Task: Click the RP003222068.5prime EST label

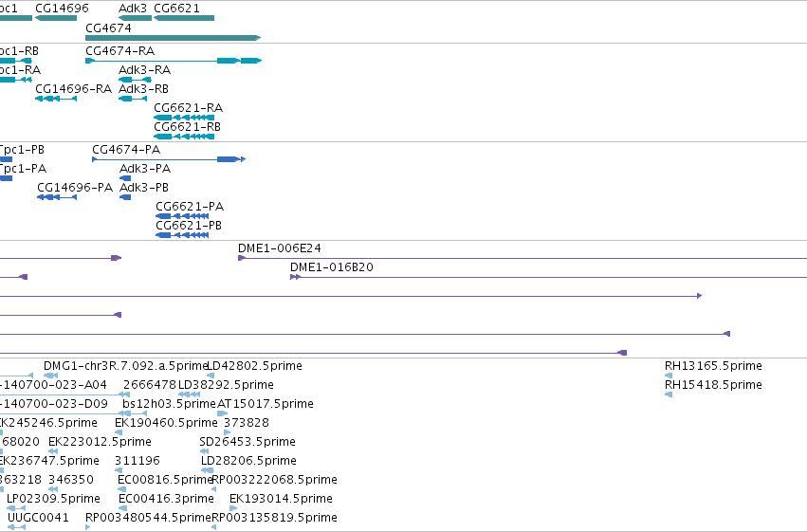Action: [x=275, y=481]
